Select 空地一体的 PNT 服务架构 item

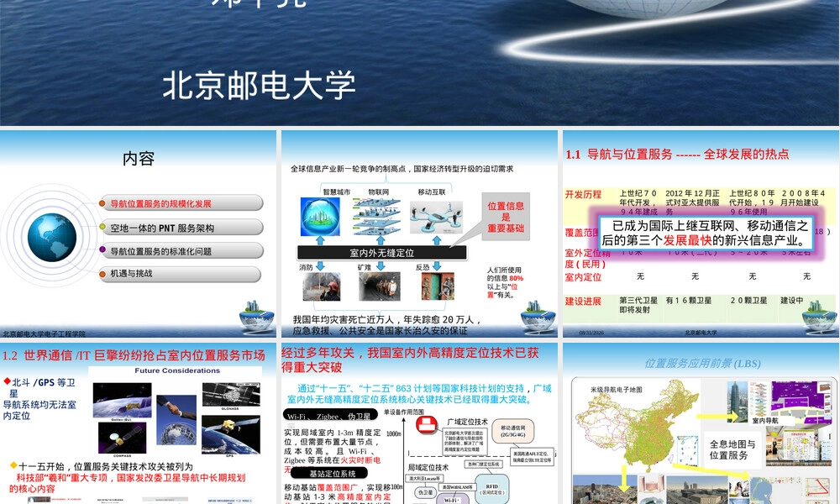click(181, 228)
